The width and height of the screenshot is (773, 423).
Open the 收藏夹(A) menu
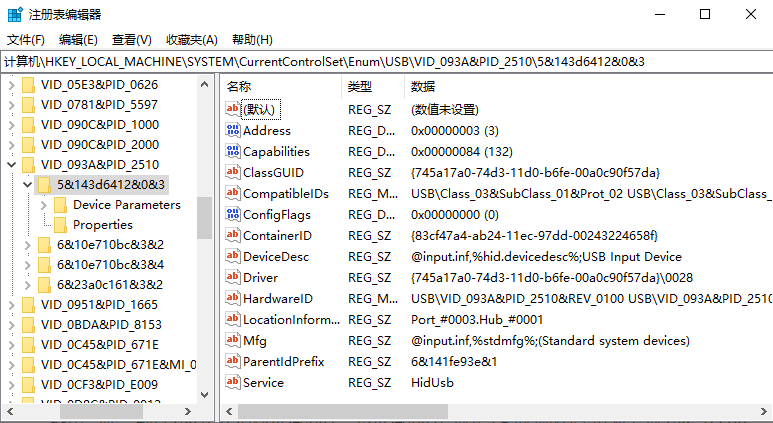pyautogui.click(x=191, y=40)
